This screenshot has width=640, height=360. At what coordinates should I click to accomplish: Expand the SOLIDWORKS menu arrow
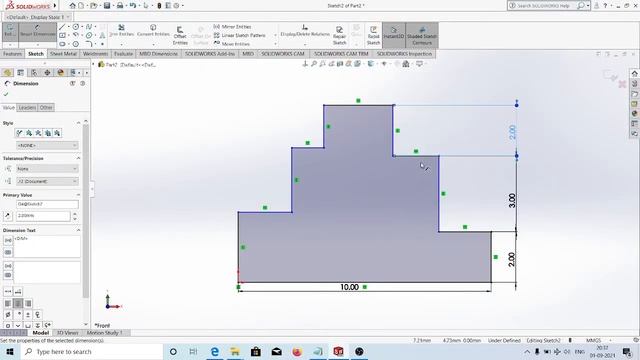click(x=55, y=6)
